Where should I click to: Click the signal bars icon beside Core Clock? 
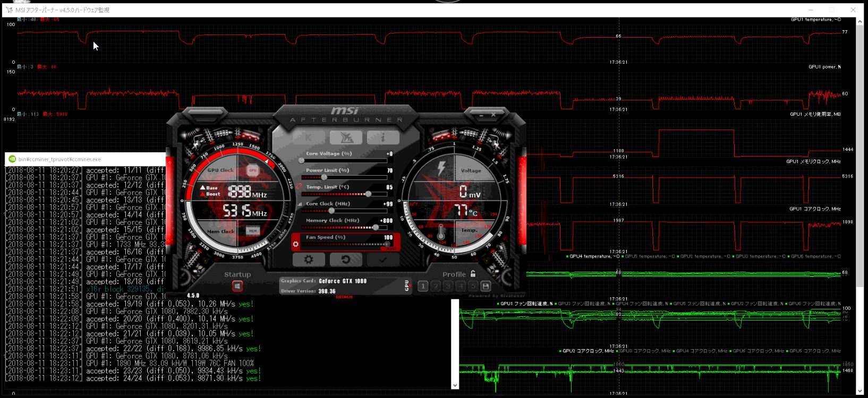click(299, 204)
